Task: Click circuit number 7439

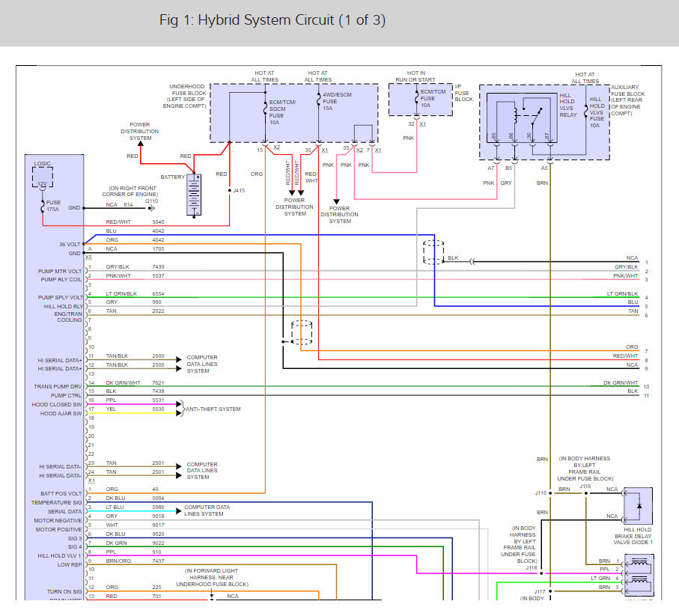Action: click(158, 266)
